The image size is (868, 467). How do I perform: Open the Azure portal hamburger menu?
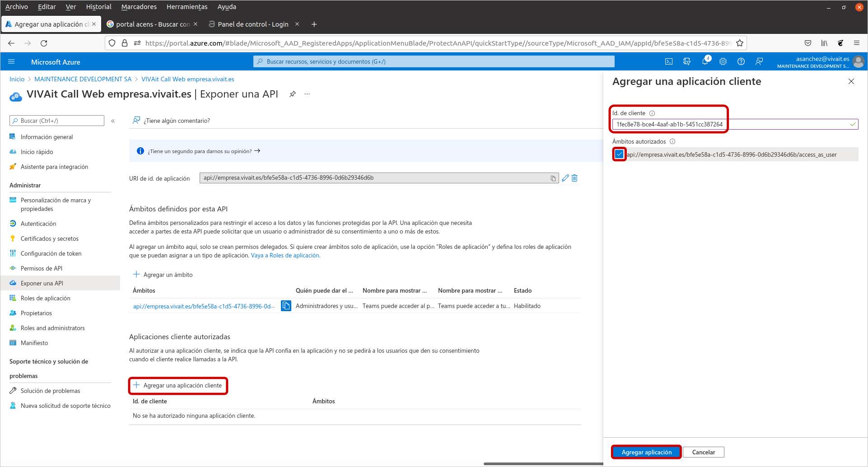[12, 61]
